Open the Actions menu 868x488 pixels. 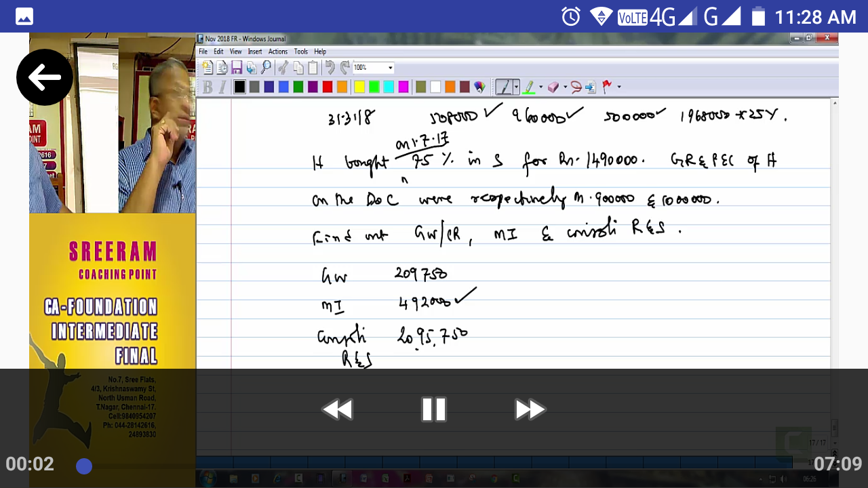278,52
